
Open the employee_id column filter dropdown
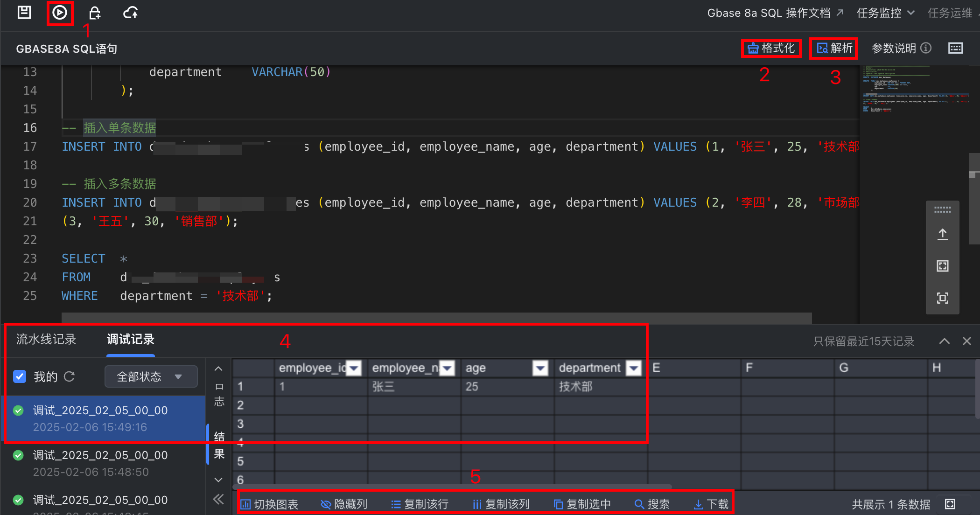tap(354, 369)
